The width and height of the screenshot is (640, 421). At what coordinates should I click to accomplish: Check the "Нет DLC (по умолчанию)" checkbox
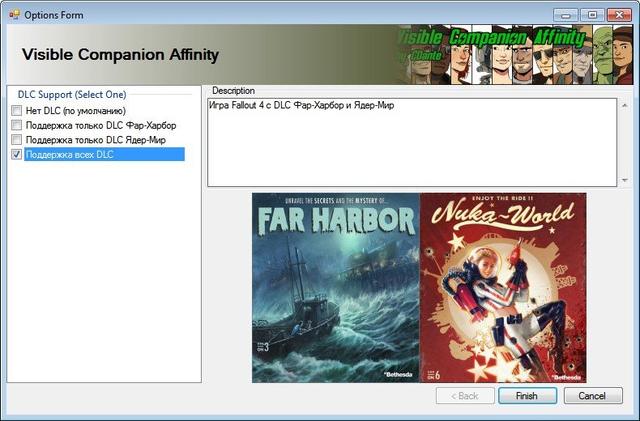tap(16, 111)
